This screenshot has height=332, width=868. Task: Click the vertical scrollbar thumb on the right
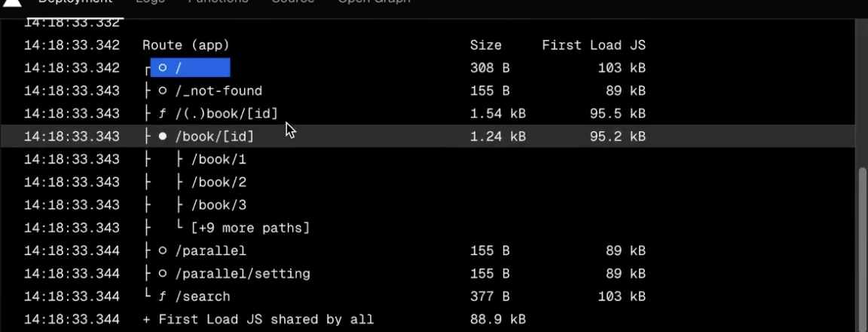pyautogui.click(x=863, y=250)
